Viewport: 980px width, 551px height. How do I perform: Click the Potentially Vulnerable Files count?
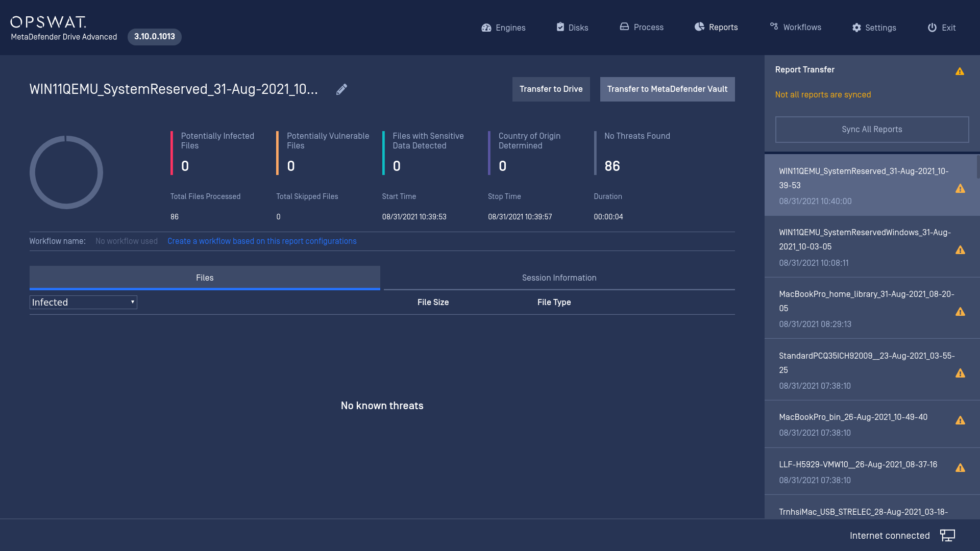[x=291, y=166]
